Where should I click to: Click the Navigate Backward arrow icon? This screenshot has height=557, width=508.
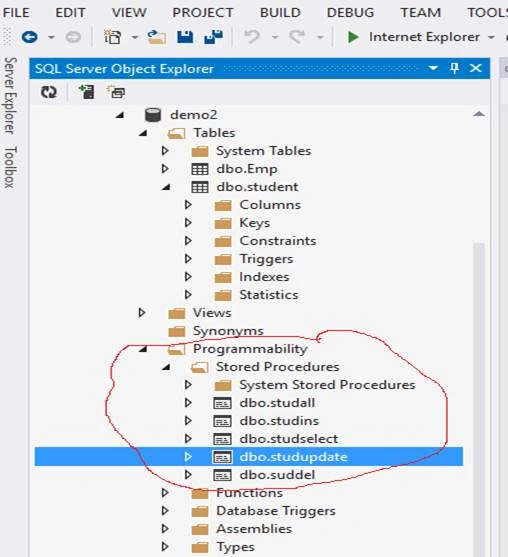click(29, 37)
